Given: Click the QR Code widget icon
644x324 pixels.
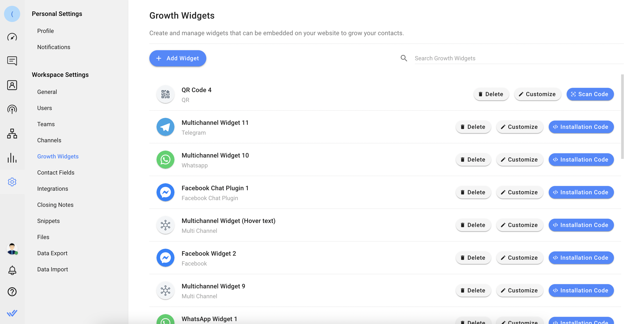Looking at the screenshot, I should 165,94.
